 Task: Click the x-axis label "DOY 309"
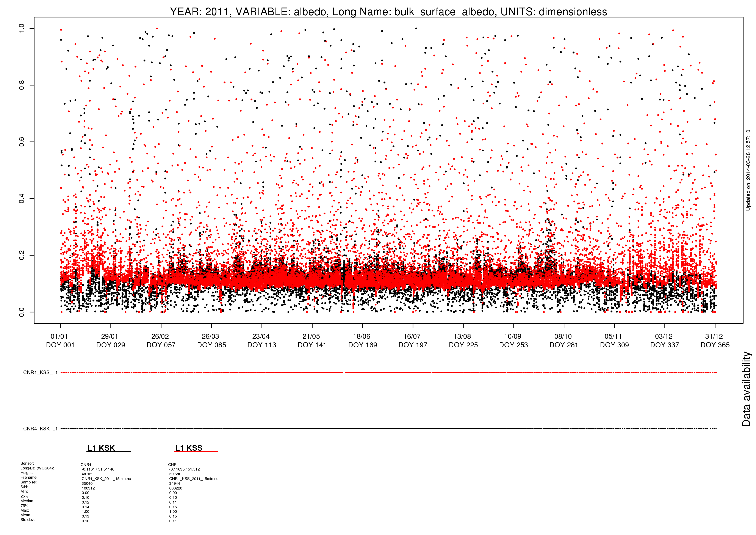[x=614, y=345]
